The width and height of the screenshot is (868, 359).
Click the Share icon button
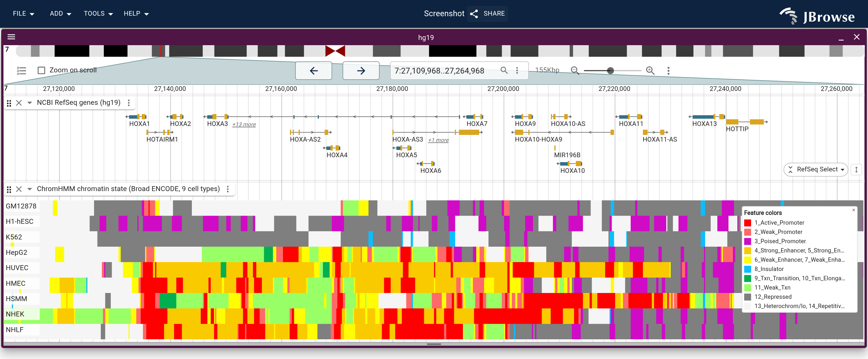point(487,14)
